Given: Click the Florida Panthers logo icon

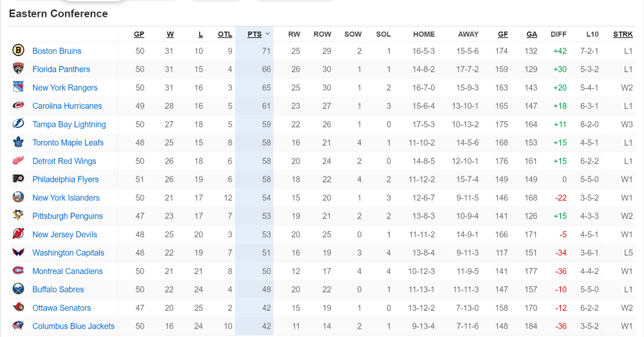Looking at the screenshot, I should tap(18, 69).
